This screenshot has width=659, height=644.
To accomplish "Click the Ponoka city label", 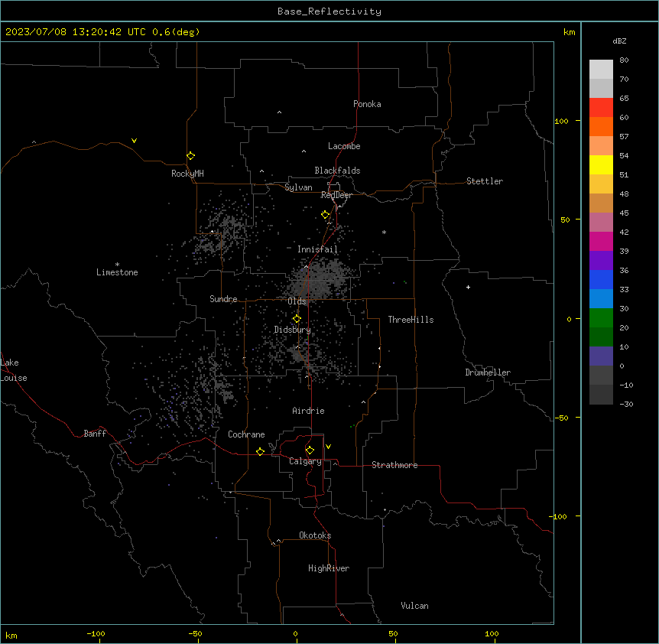I will point(367,104).
